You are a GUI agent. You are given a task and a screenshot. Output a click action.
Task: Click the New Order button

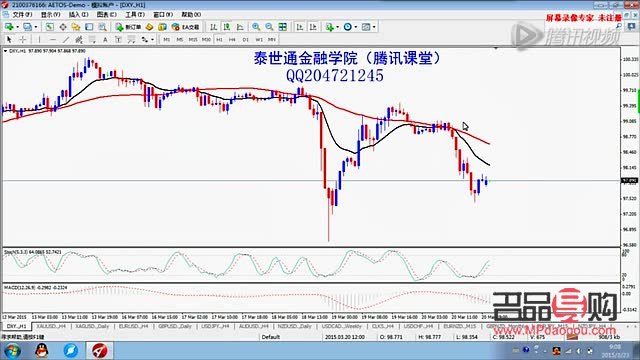pyautogui.click(x=128, y=27)
